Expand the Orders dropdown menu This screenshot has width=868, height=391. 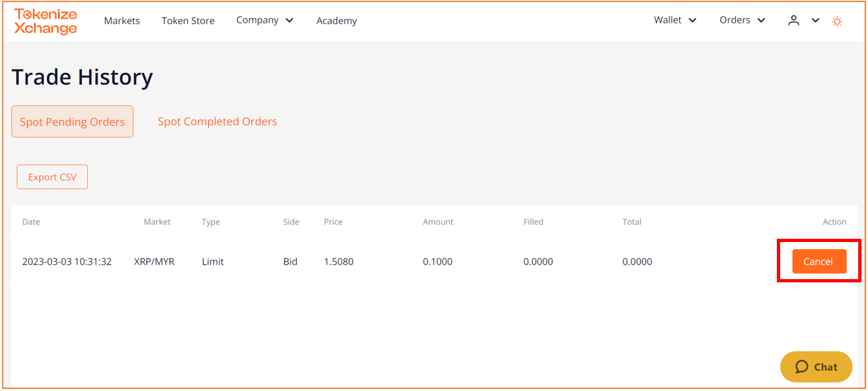[x=742, y=20]
